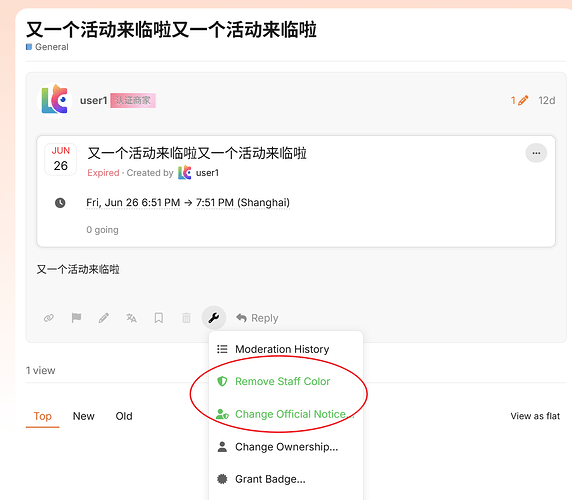The width and height of the screenshot is (572, 500).
Task: Translate post using translate icon
Action: tap(131, 318)
